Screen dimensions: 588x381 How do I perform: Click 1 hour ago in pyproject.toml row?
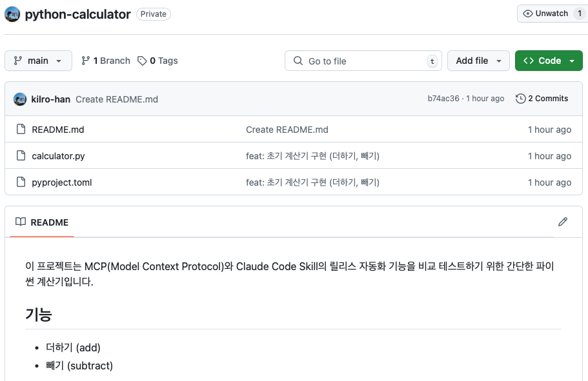549,182
